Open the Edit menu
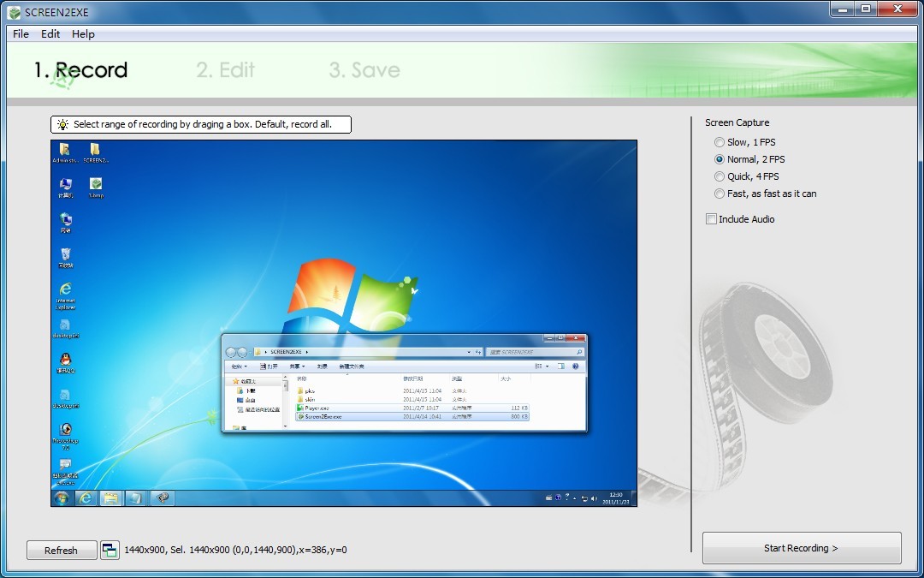This screenshot has height=578, width=924. [50, 34]
